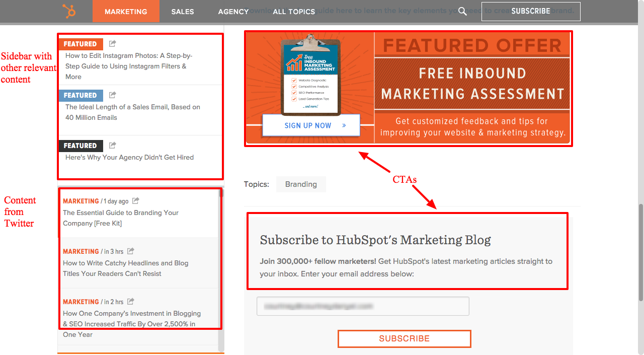Open 'How to Write Catchy Headlines' article
Screen dimensions: 644x355
pyautogui.click(x=126, y=268)
